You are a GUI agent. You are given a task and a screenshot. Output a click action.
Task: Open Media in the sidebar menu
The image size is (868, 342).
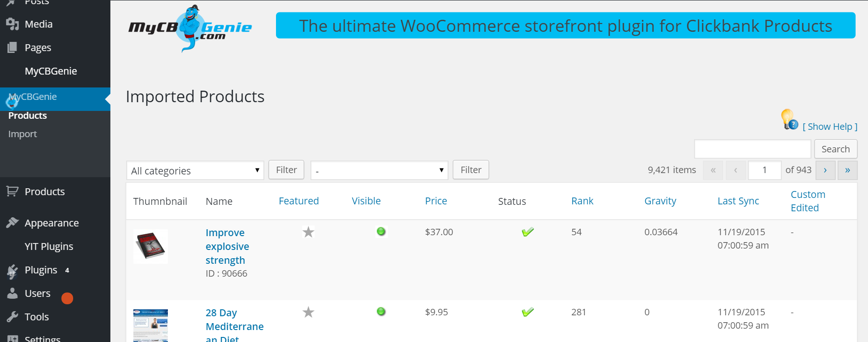[39, 24]
